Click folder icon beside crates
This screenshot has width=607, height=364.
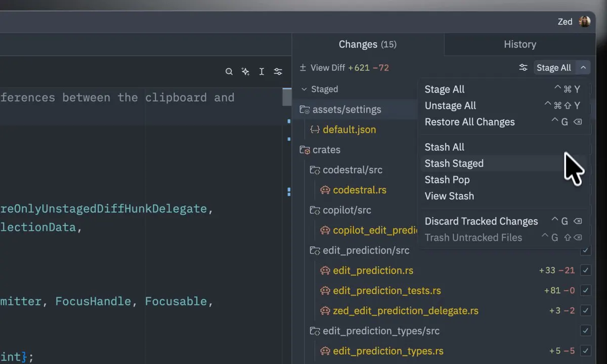tap(305, 150)
